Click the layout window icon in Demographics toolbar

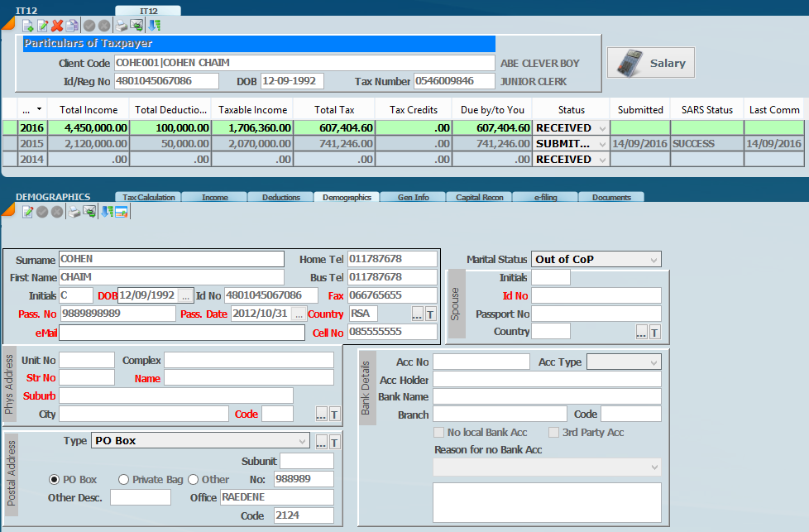pos(121,213)
